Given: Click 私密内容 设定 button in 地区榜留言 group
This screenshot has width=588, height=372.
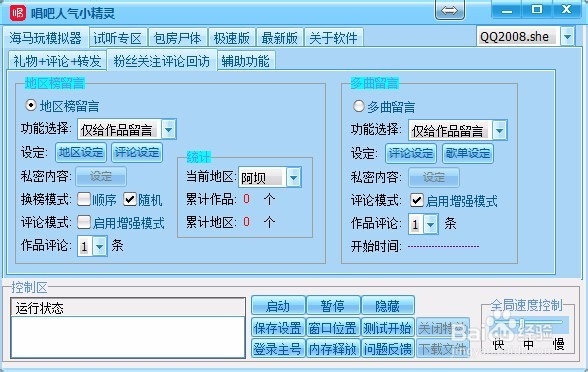Looking at the screenshot, I should pos(101,176).
